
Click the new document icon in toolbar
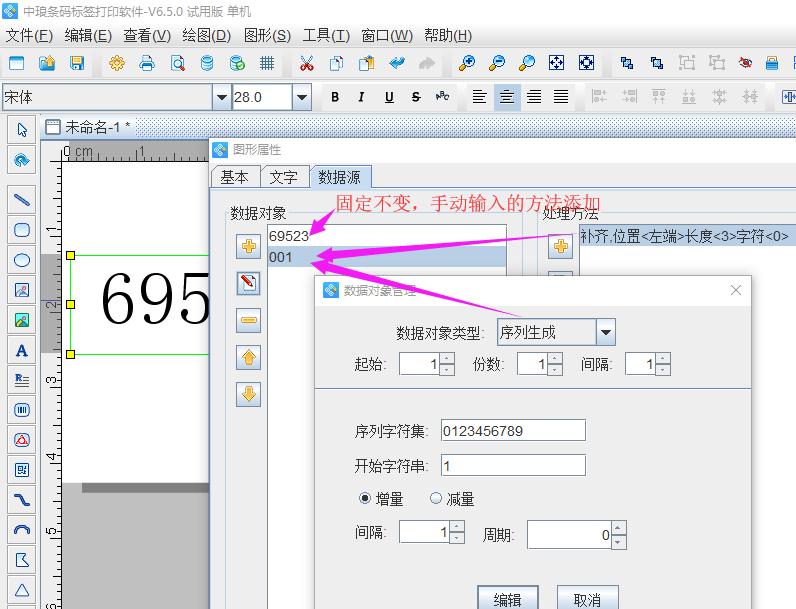click(x=17, y=63)
